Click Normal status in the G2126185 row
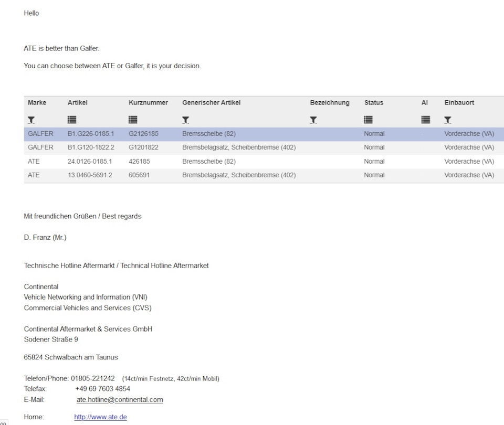The height and width of the screenshot is (425, 504). (x=374, y=134)
